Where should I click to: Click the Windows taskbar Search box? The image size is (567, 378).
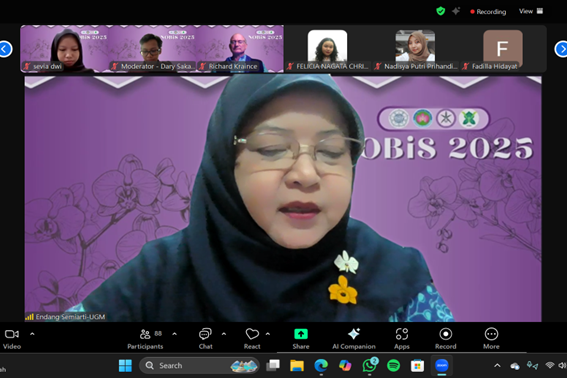pyautogui.click(x=199, y=365)
